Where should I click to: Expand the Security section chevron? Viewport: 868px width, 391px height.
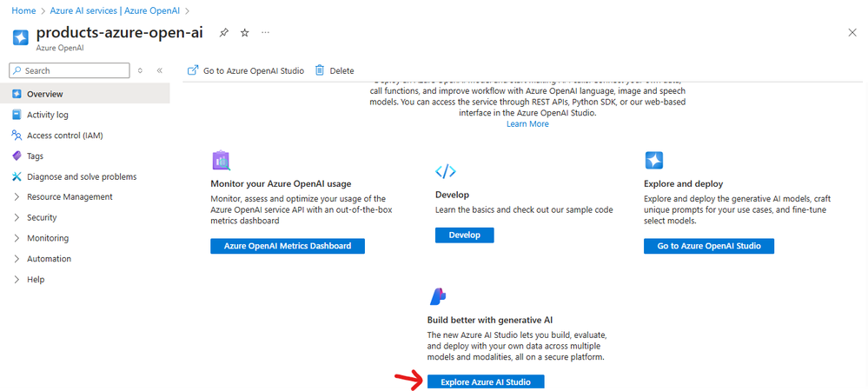tap(17, 217)
